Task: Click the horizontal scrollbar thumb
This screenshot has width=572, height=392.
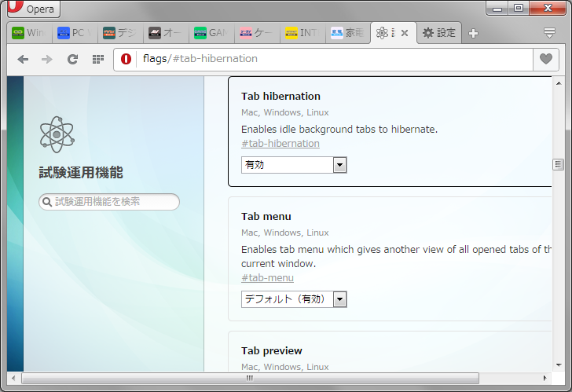Action: click(x=250, y=378)
